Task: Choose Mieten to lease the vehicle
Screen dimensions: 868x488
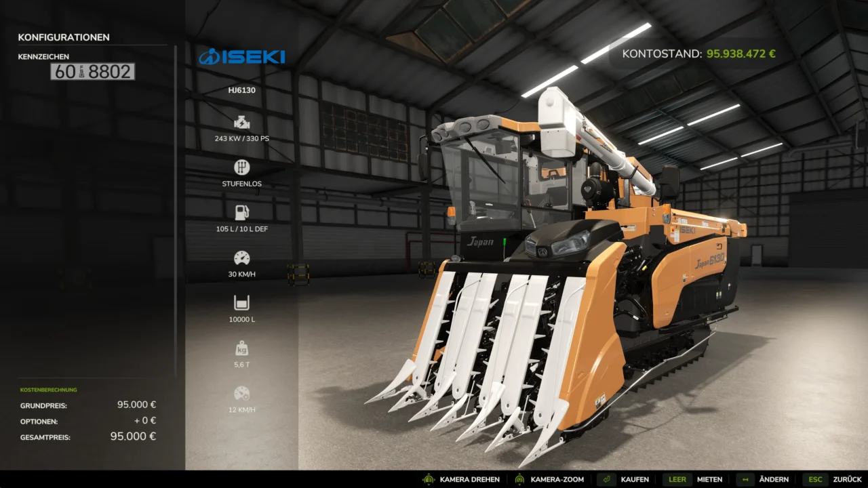Action: (x=709, y=479)
